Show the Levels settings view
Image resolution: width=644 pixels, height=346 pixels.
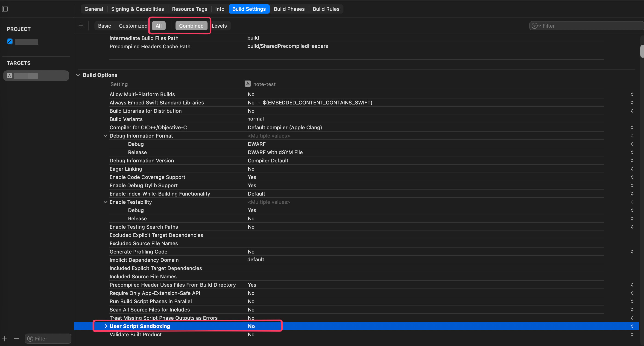(x=219, y=26)
